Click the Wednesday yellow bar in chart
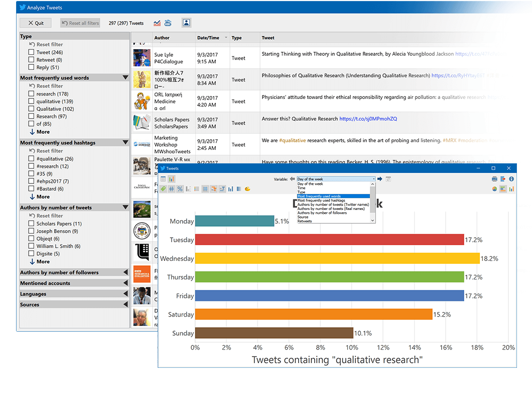This screenshot has width=532, height=402. click(x=337, y=258)
